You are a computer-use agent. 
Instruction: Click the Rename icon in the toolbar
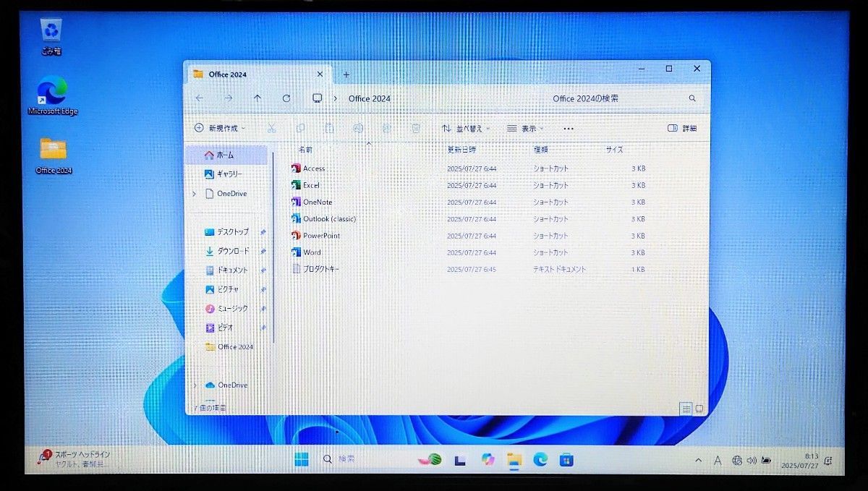tap(358, 128)
